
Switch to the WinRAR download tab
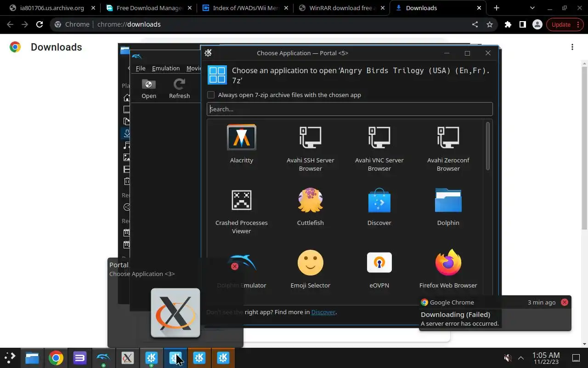coord(342,8)
